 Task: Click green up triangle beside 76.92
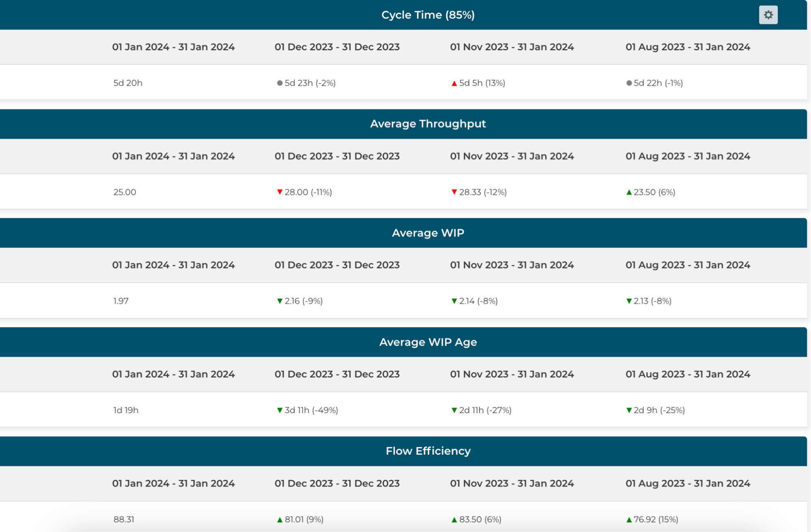629,520
